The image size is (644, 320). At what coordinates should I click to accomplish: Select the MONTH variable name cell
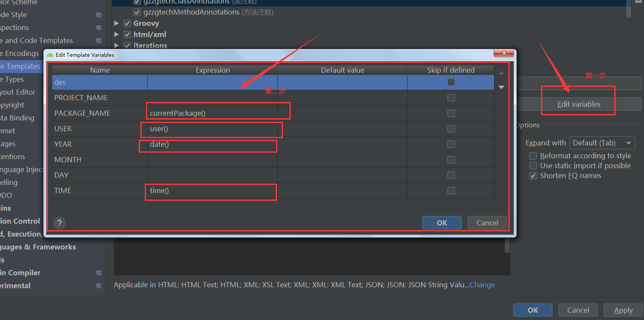click(100, 160)
